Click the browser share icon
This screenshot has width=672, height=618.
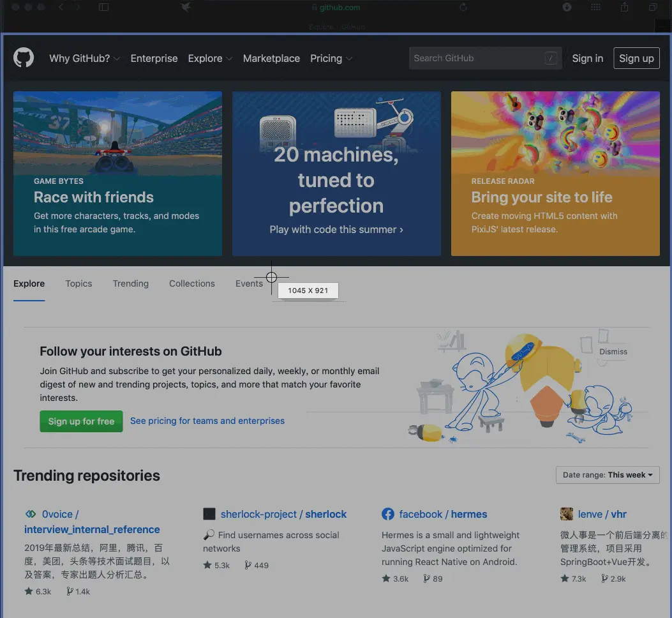[x=624, y=7]
